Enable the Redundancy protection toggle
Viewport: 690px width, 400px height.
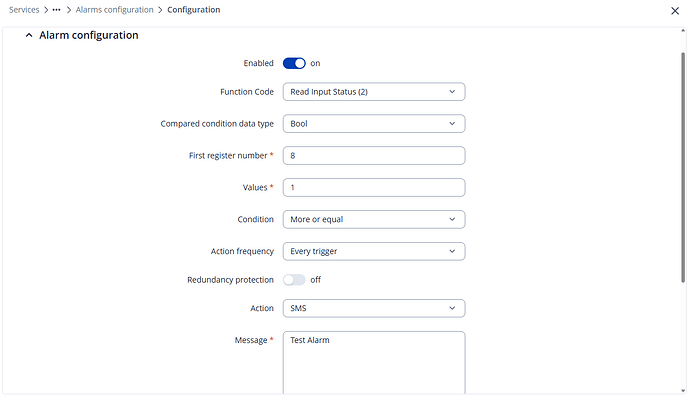pos(294,280)
